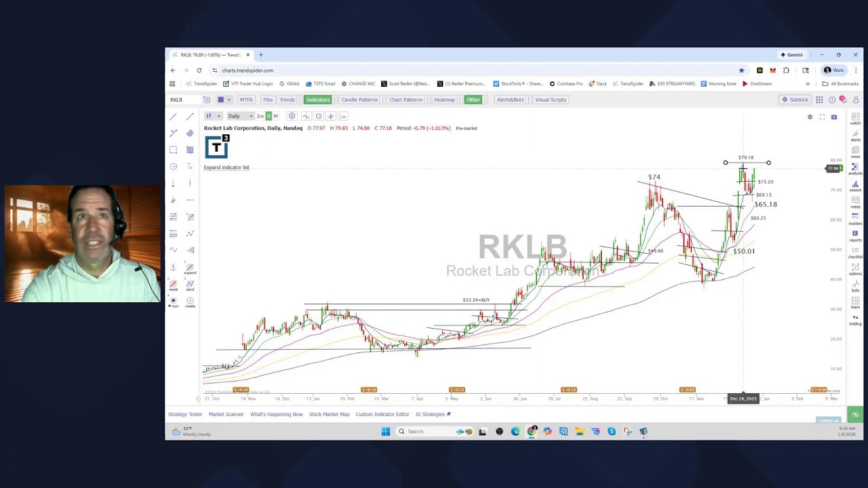Open the Custom Indicator Editor tab
Screen dimensions: 868x488
382,414
